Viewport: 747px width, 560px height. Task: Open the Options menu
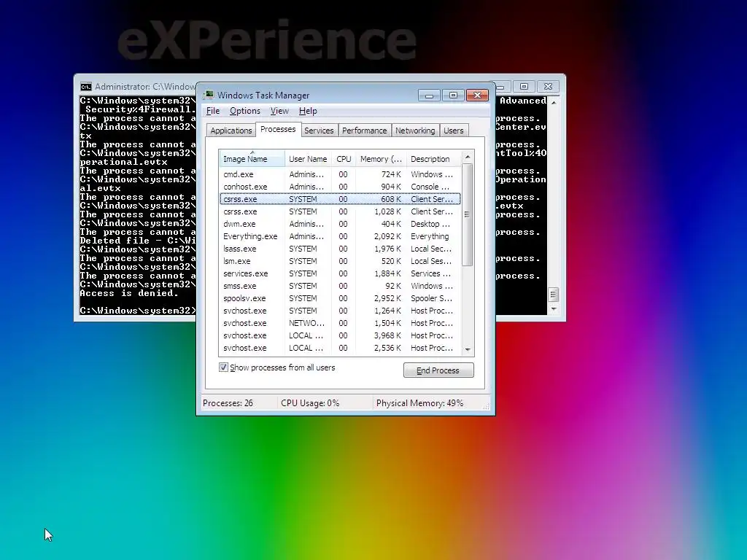pyautogui.click(x=245, y=111)
